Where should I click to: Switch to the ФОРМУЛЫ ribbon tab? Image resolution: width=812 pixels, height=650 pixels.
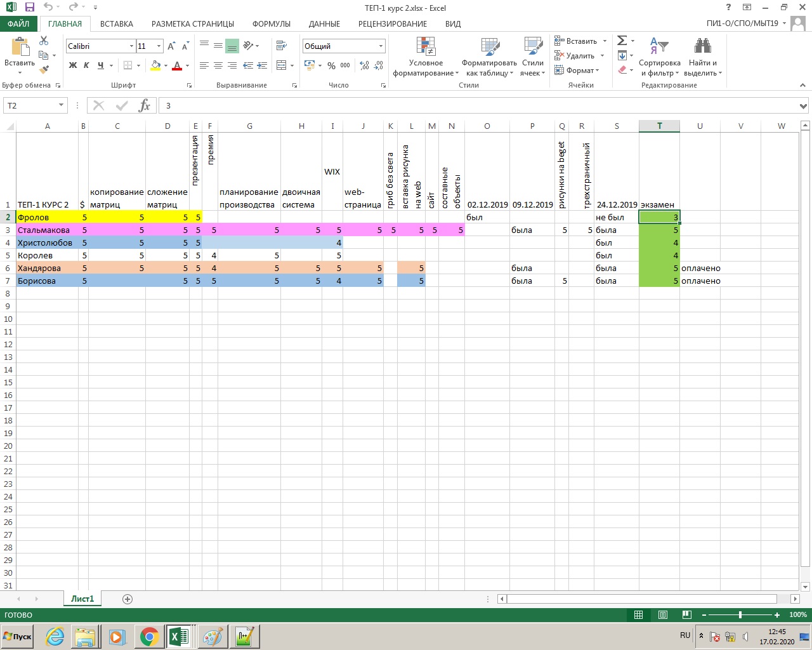pos(271,23)
